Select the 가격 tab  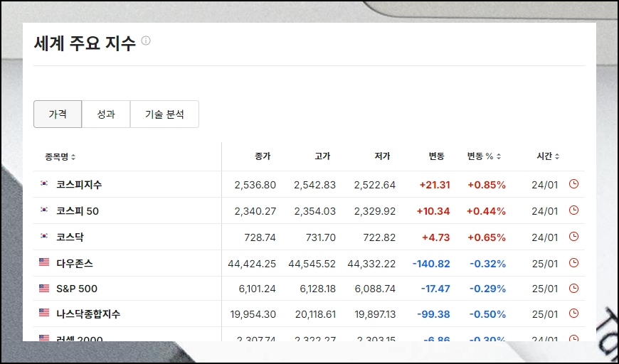(58, 114)
